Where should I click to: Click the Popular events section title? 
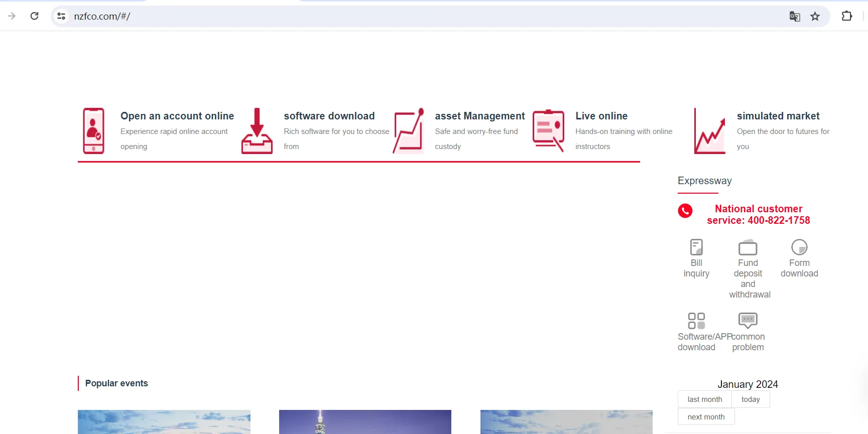click(x=116, y=383)
